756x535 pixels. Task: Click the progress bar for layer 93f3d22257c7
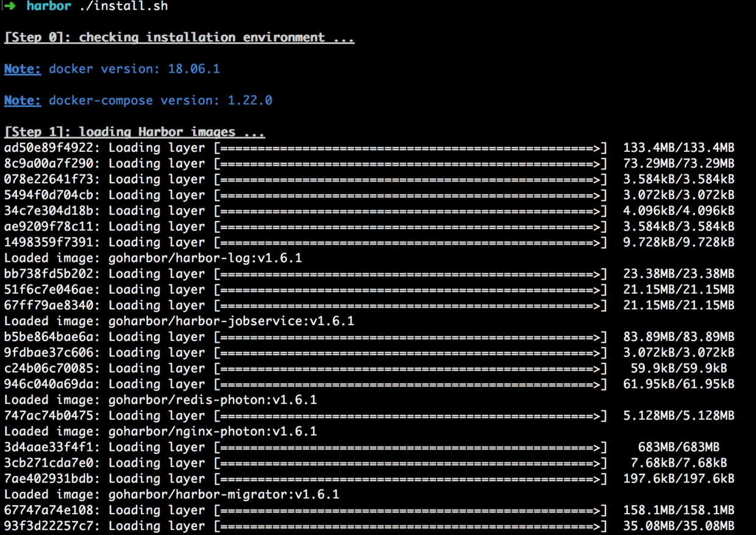click(x=411, y=526)
